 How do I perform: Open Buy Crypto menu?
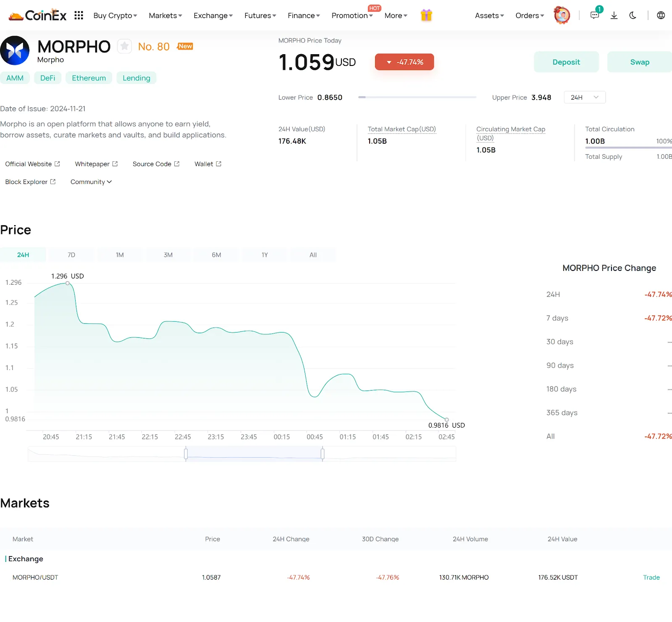[115, 16]
